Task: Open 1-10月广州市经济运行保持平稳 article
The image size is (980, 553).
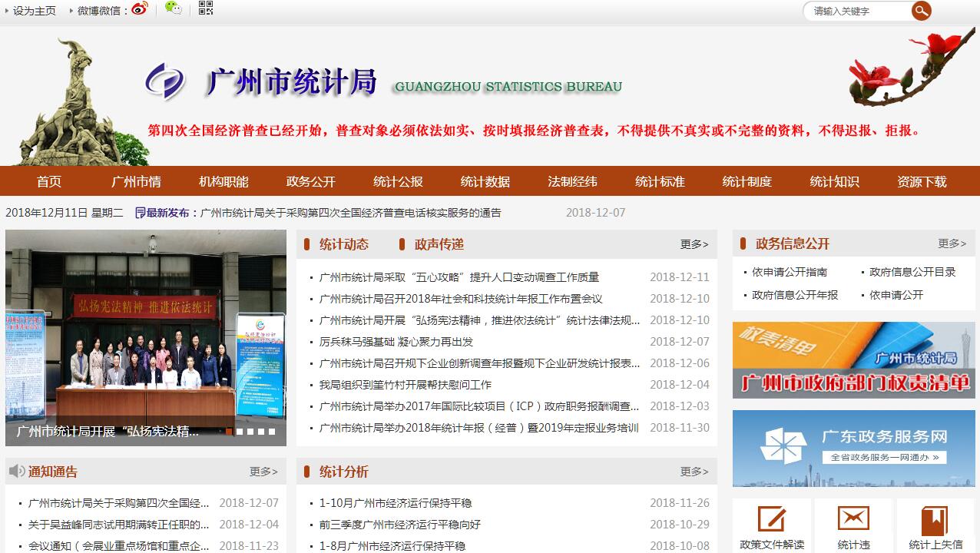Action: 396,503
